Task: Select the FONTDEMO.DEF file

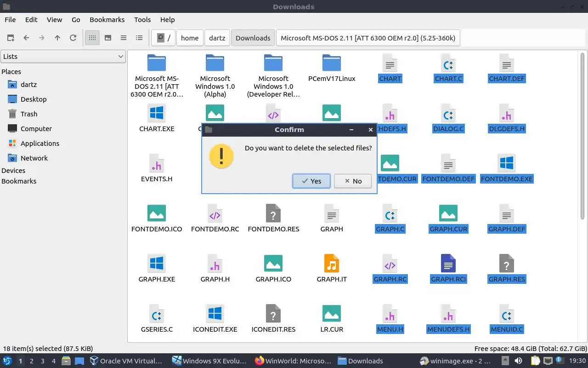Action: pyautogui.click(x=448, y=168)
